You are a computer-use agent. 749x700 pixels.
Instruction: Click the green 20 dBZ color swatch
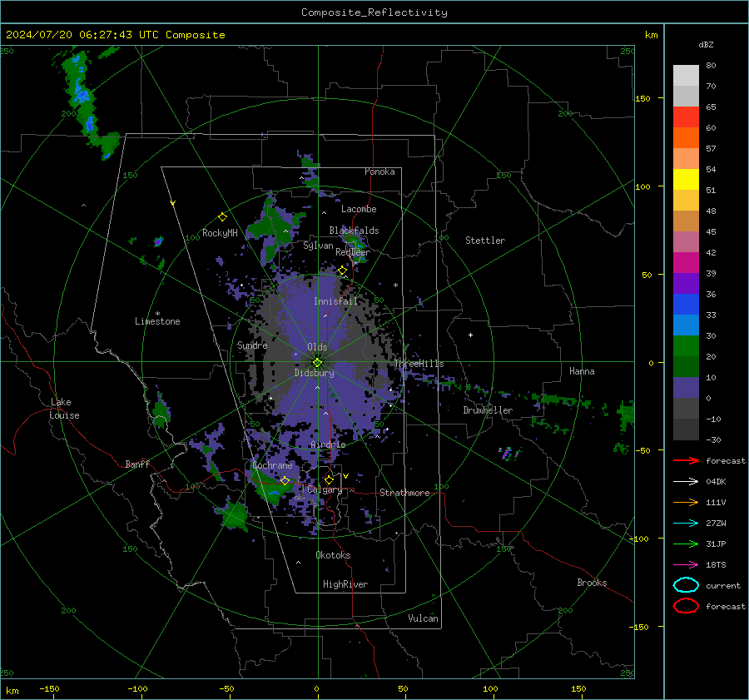[x=686, y=346]
